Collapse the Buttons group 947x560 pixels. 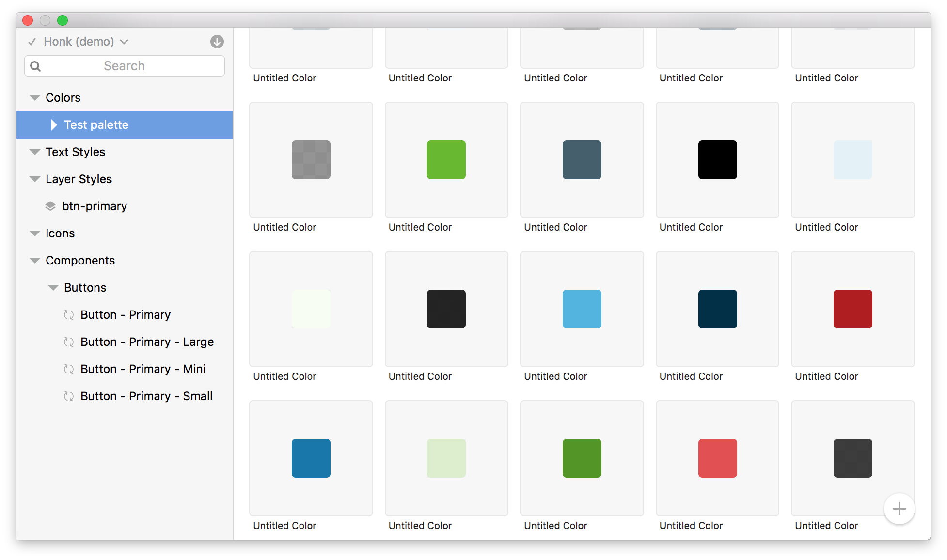(x=53, y=288)
